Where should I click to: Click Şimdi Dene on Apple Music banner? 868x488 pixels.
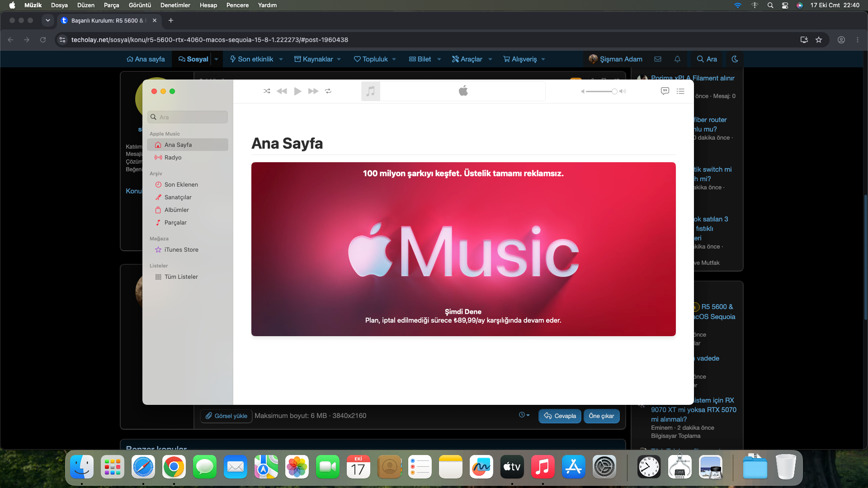pyautogui.click(x=463, y=312)
